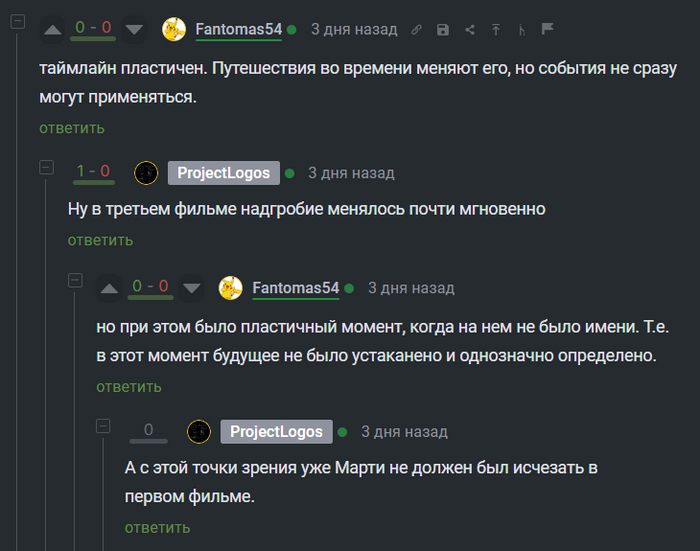700x551 pixels.
Task: Downvote the second Fantomas54 reply
Action: tap(192, 288)
